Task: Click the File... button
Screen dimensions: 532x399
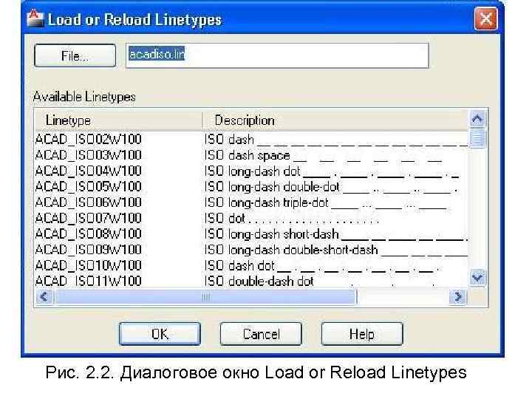Action: point(75,55)
